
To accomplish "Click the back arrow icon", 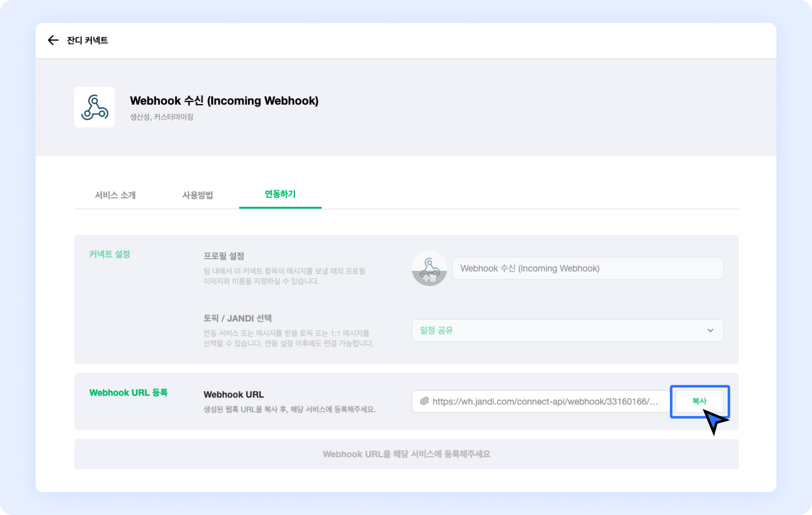I will 53,40.
